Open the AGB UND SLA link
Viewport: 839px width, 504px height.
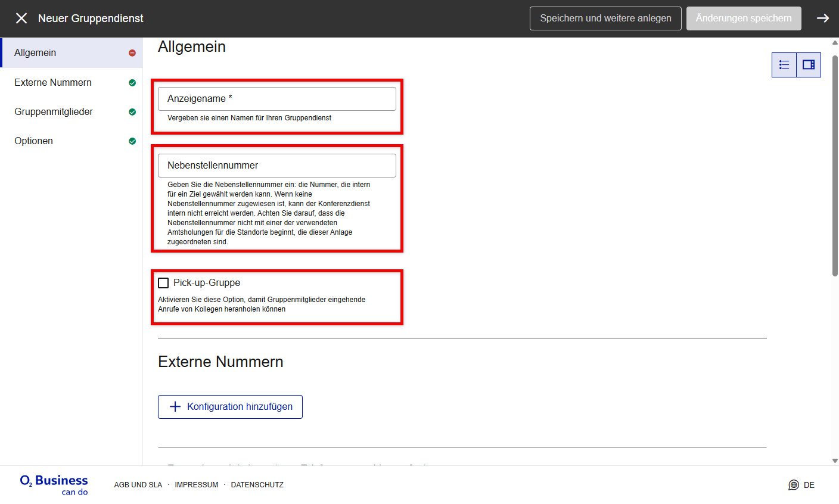pos(138,485)
